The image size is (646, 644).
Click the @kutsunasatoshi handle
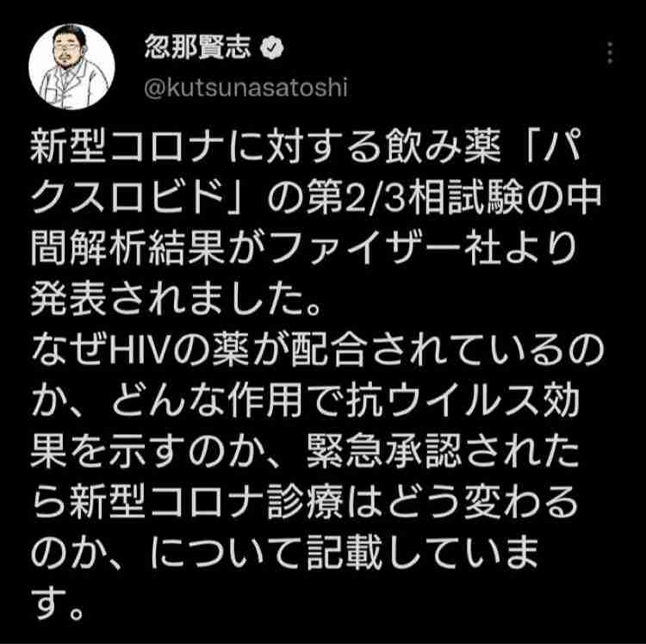click(246, 88)
